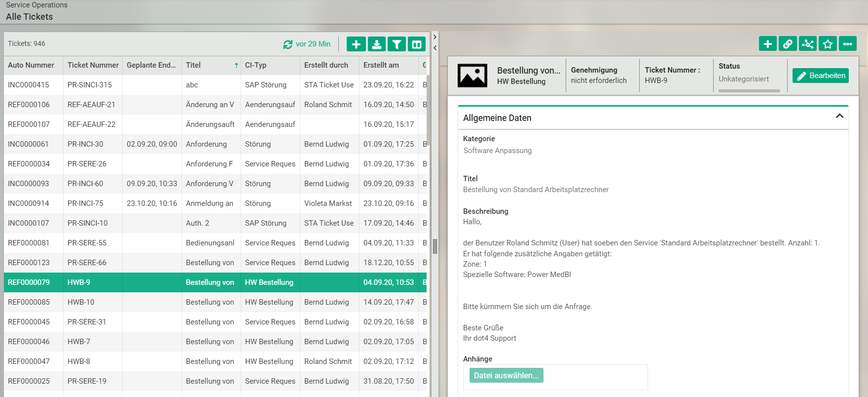Click 'Unkategorisiert' status value

coord(744,79)
